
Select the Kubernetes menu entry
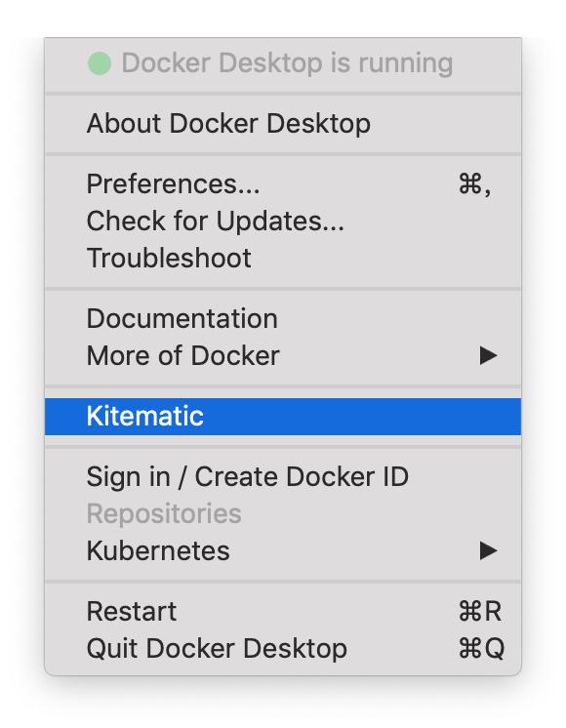click(x=283, y=551)
